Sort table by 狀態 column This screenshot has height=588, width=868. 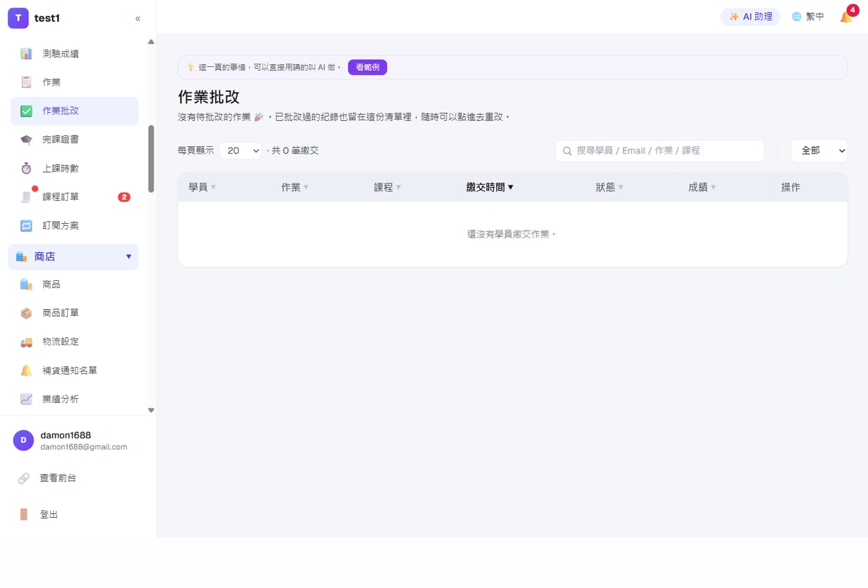(x=609, y=187)
